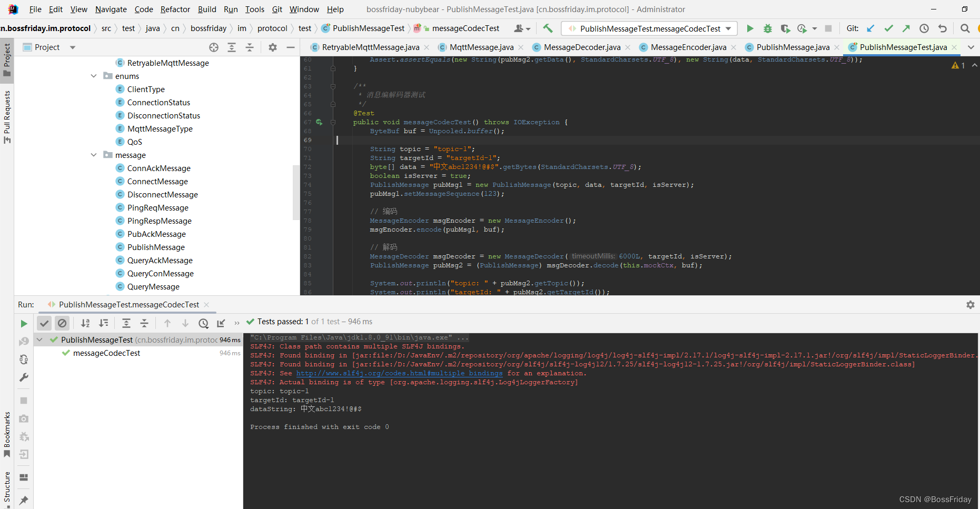Push changes with Git arrow icon
The image size is (980, 509).
pyautogui.click(x=906, y=28)
